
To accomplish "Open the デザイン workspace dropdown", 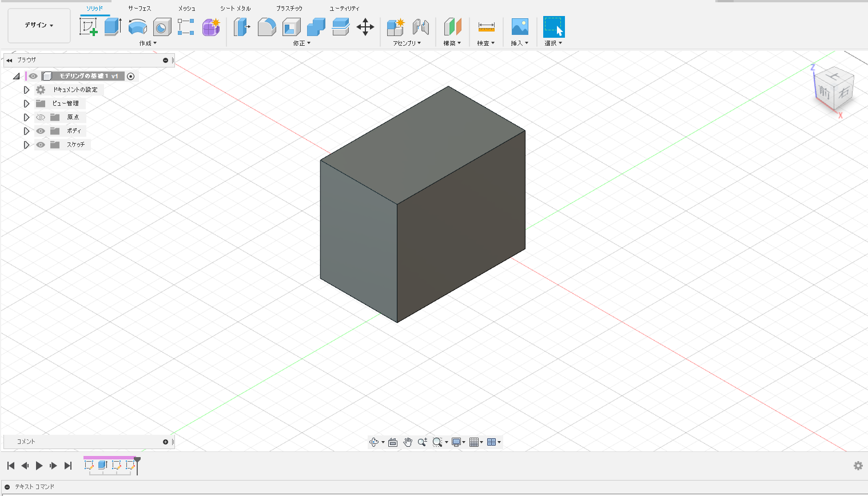I will (39, 25).
